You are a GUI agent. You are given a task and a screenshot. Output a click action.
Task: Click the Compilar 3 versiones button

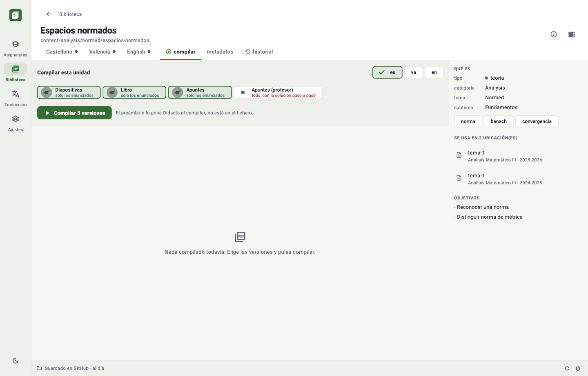point(74,113)
